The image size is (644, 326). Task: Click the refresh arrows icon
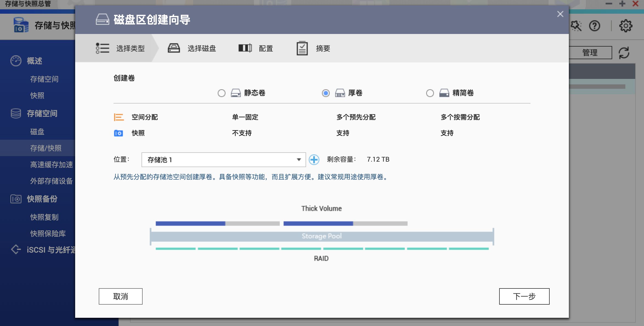(624, 53)
